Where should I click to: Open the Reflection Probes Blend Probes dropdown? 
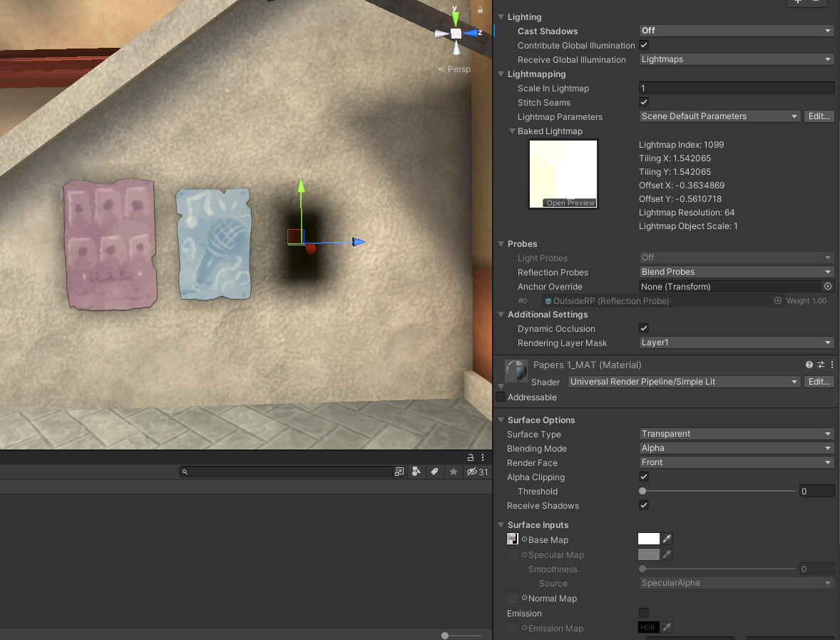coord(736,272)
